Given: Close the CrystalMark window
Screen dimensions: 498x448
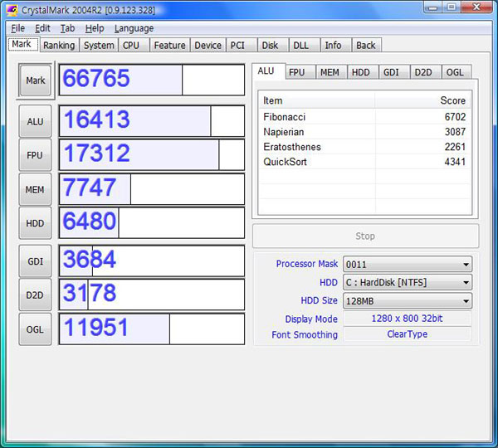Looking at the screenshot, I should pos(476,7).
